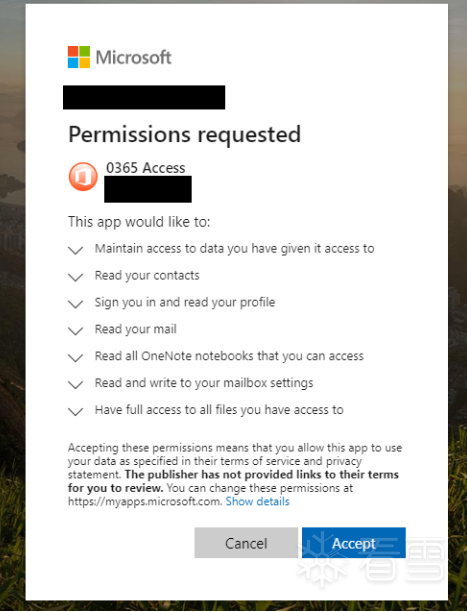The height and width of the screenshot is (612, 467).
Task: Click the https://myapps.microsoft.com URL text
Action: [145, 502]
